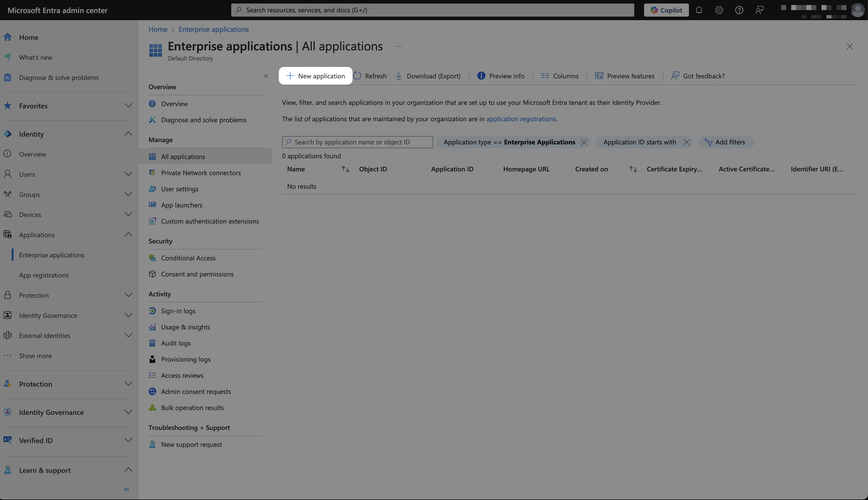The height and width of the screenshot is (500, 868).
Task: Select Sign-in logs menu item
Action: [178, 311]
